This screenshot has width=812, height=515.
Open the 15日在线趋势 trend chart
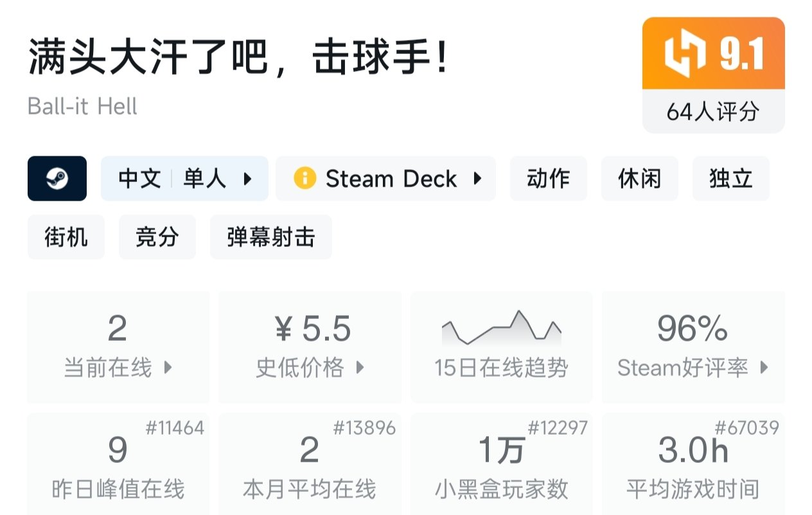pos(501,347)
